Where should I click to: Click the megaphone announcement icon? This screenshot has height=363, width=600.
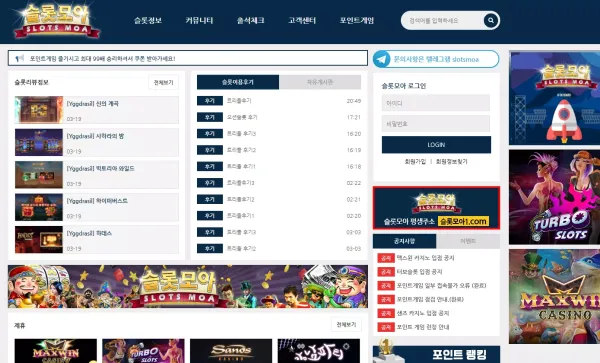20,59
